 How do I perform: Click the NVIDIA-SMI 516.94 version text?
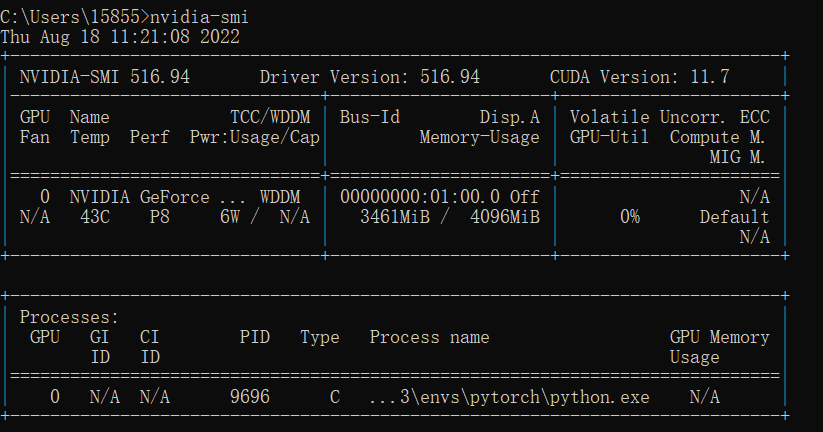105,77
